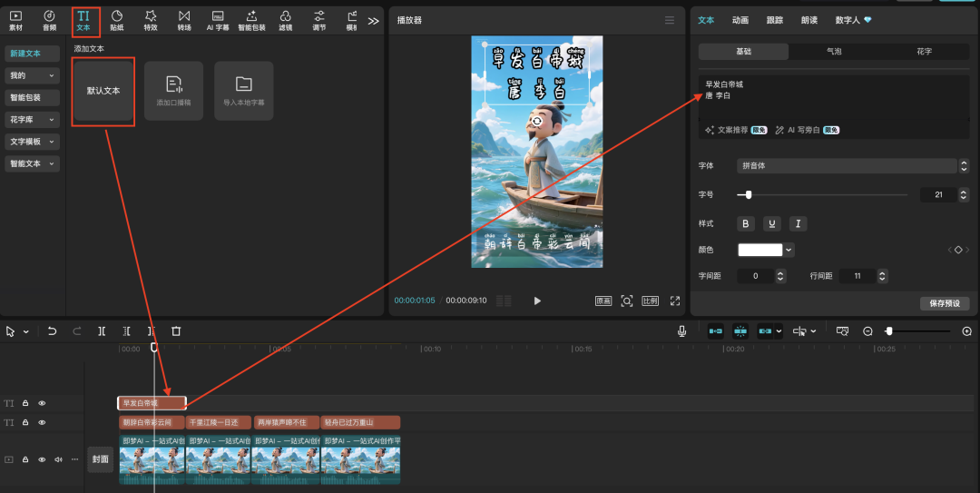
Task: Click the 默认文本 default text card
Action: tap(103, 92)
